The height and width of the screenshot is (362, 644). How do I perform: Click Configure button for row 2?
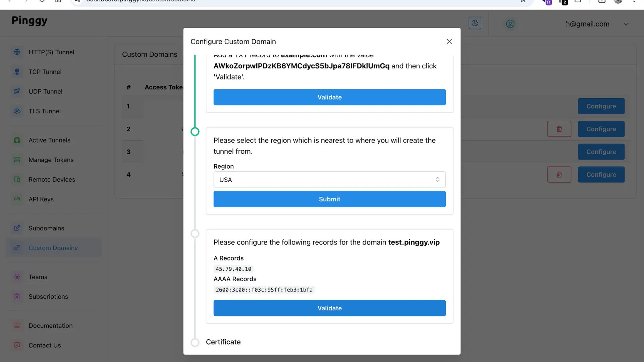point(601,129)
